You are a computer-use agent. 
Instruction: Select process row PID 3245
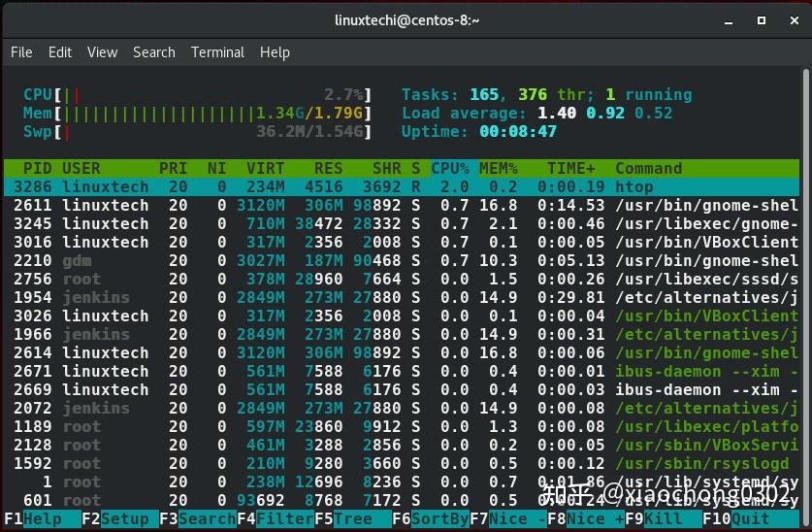pos(402,224)
